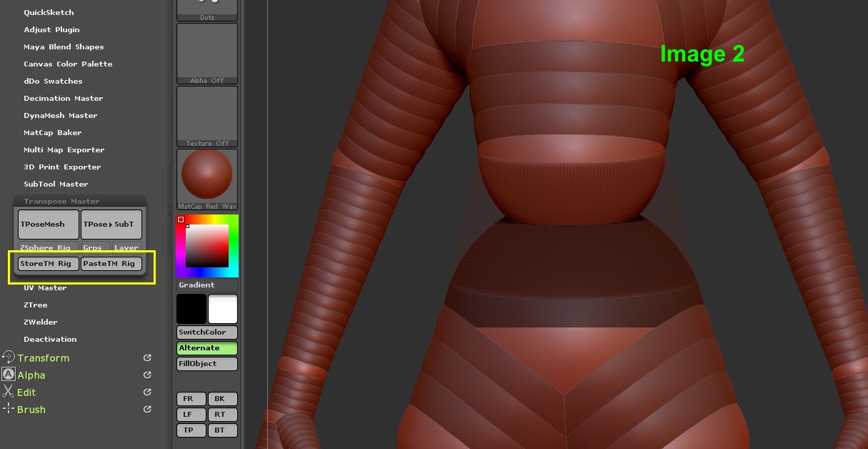Open the Brush palette label
Image resolution: width=868 pixels, height=449 pixels.
point(31,409)
